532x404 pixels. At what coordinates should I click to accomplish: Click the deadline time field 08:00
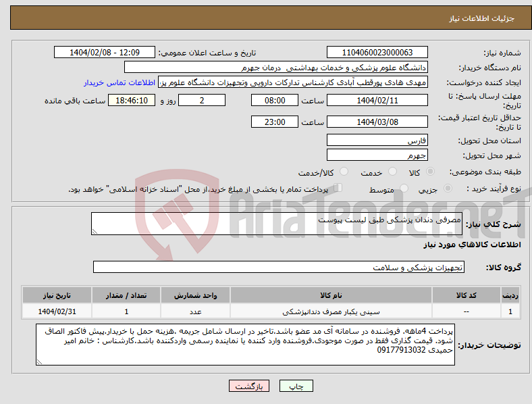point(275,100)
